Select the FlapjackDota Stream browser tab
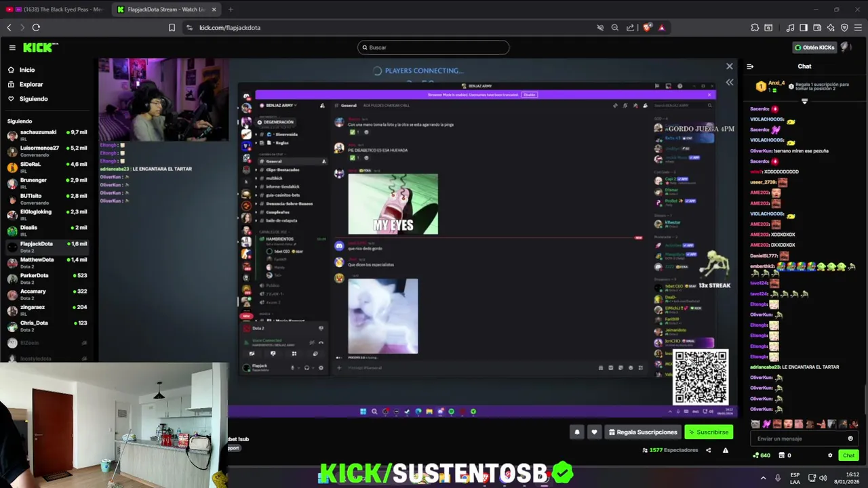Image resolution: width=868 pixels, height=488 pixels. click(165, 9)
